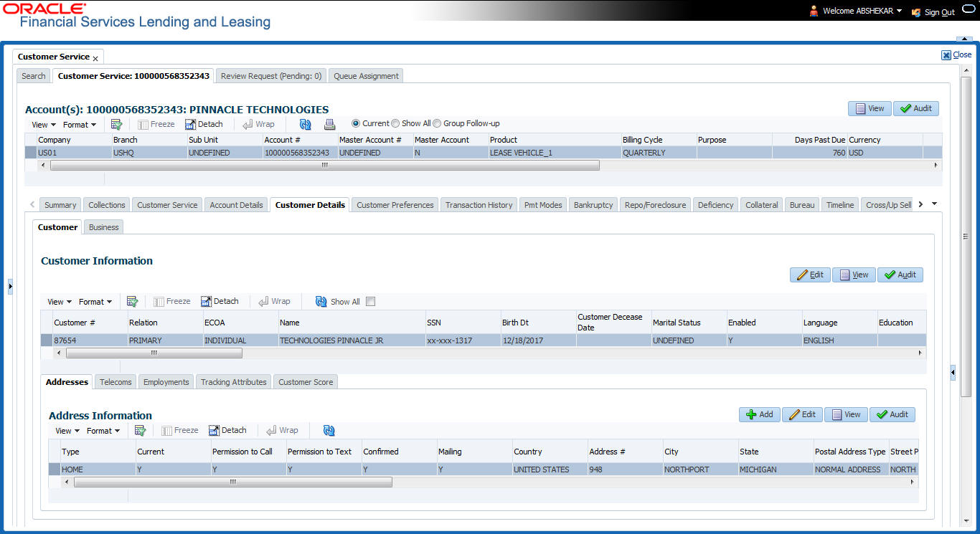Click the Accounts table horizontal scrollbar

click(324, 165)
